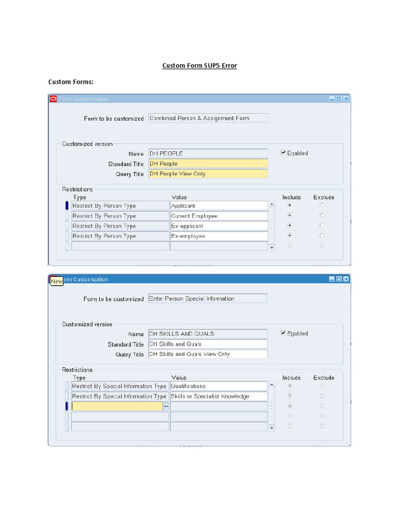Maximize the second Form Customization window

click(x=339, y=279)
